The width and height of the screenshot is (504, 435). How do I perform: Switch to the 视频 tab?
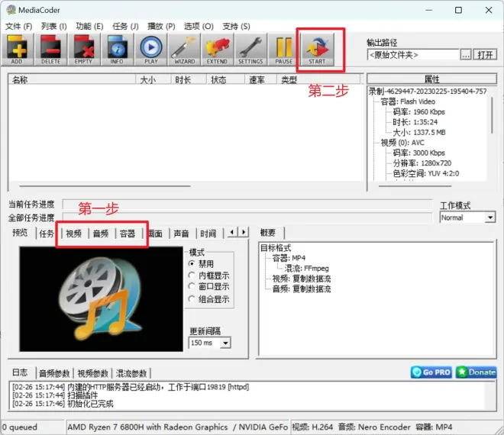74,234
